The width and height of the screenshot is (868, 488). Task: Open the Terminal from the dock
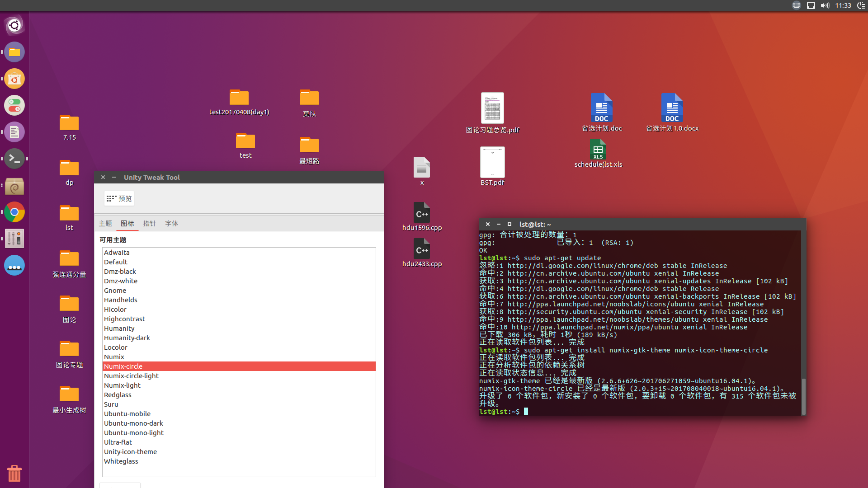tap(14, 159)
